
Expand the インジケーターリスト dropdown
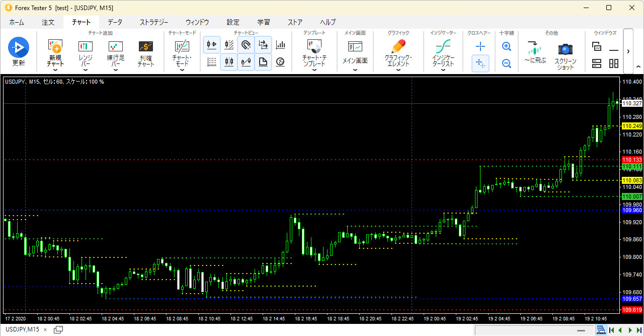tap(443, 55)
